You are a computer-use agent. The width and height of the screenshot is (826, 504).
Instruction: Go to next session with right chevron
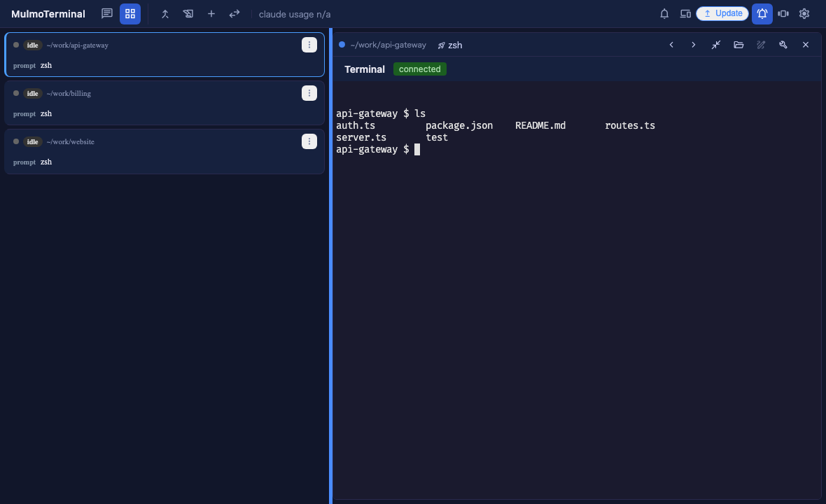point(693,45)
